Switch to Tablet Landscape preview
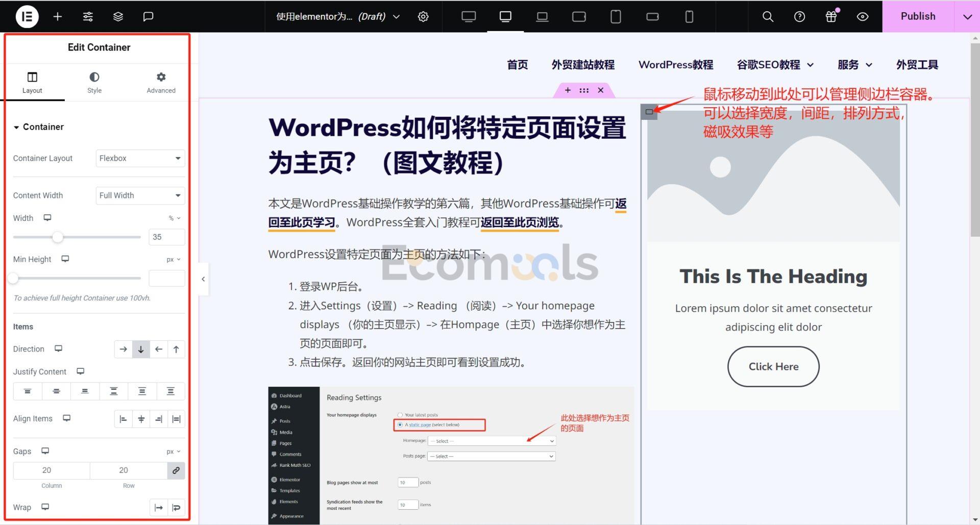This screenshot has width=980, height=525. (x=579, y=16)
